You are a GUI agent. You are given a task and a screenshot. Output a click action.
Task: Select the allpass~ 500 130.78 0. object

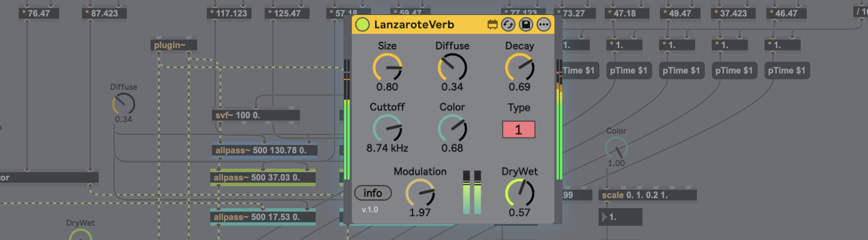pyautogui.click(x=264, y=150)
